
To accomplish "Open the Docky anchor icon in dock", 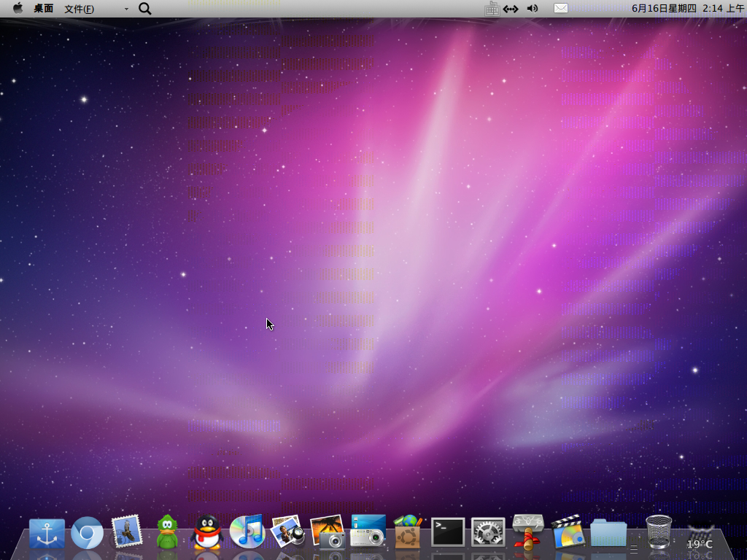I will (x=47, y=533).
